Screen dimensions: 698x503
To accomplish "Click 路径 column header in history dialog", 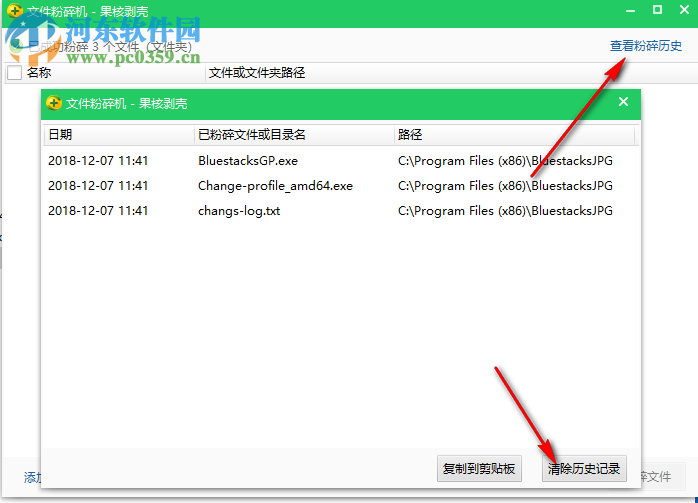I will point(514,134).
